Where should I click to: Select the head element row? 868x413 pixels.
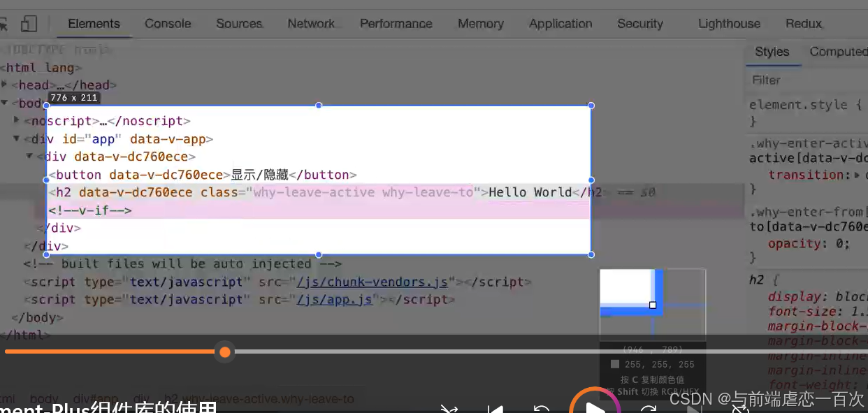[64, 85]
